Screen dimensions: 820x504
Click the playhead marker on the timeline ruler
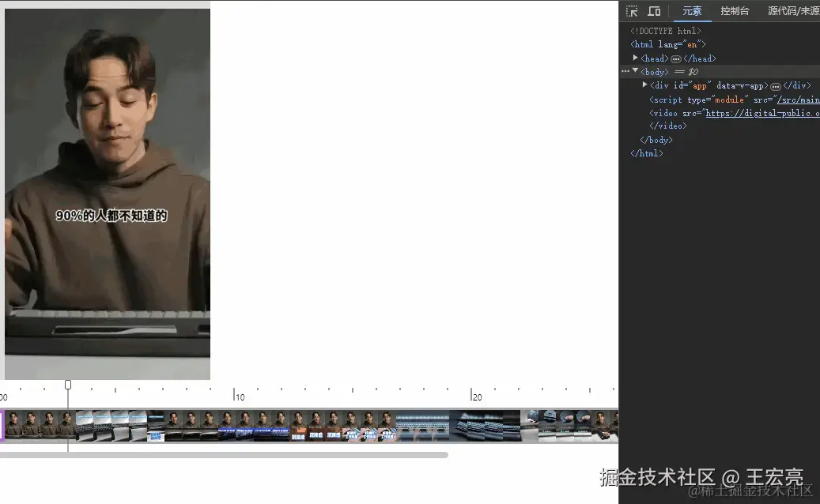(68, 384)
